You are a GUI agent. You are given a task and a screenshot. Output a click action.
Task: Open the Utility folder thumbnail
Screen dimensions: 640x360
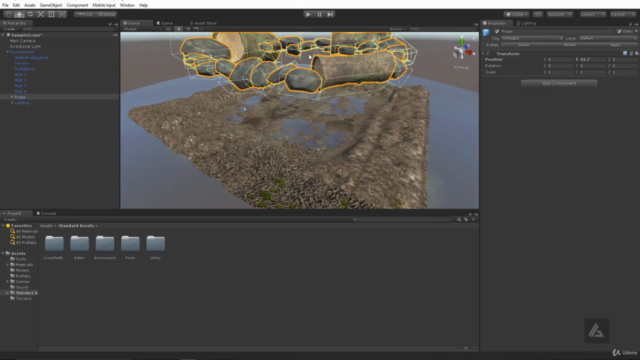(156, 244)
